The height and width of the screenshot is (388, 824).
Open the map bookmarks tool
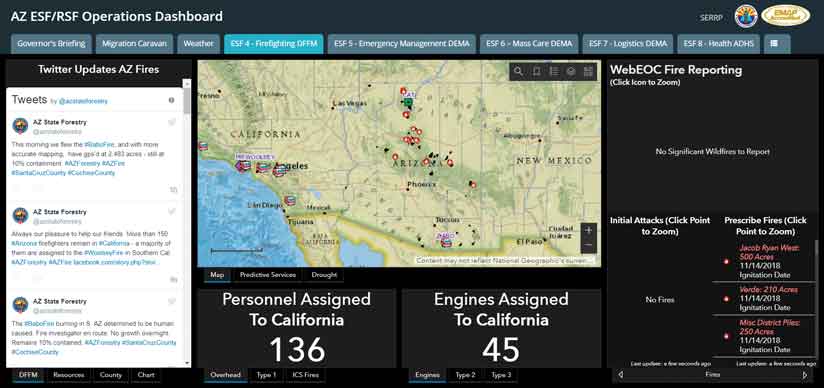click(536, 72)
